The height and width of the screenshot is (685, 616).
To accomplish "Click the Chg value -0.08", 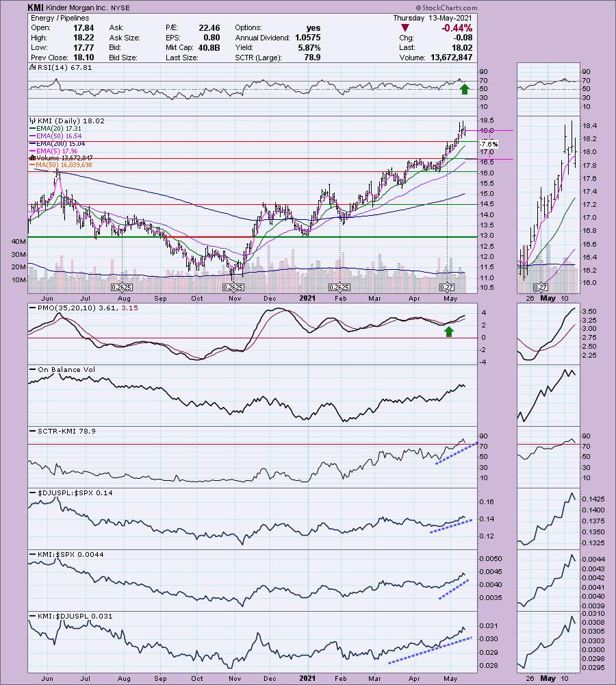I will pos(462,38).
